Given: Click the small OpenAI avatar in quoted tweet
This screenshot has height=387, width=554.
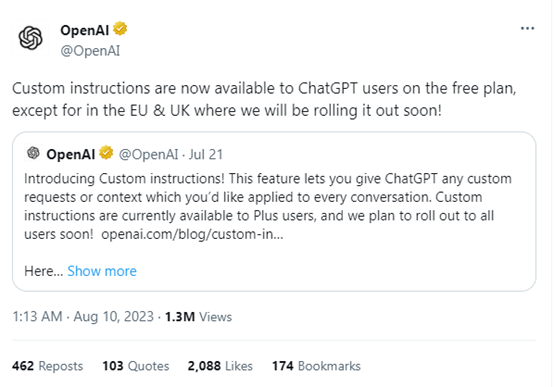Looking at the screenshot, I should click(33, 153).
